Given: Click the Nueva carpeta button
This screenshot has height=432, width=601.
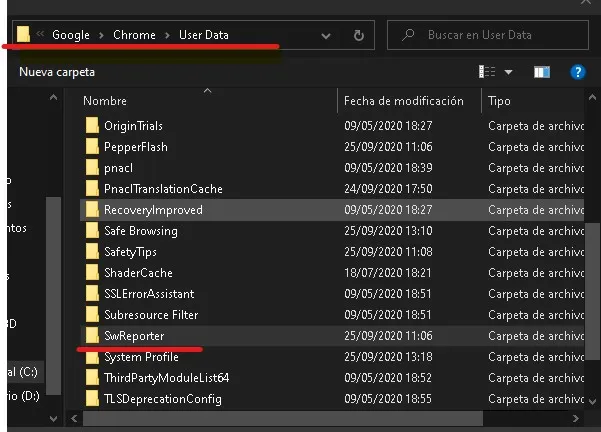Looking at the screenshot, I should tap(57, 72).
